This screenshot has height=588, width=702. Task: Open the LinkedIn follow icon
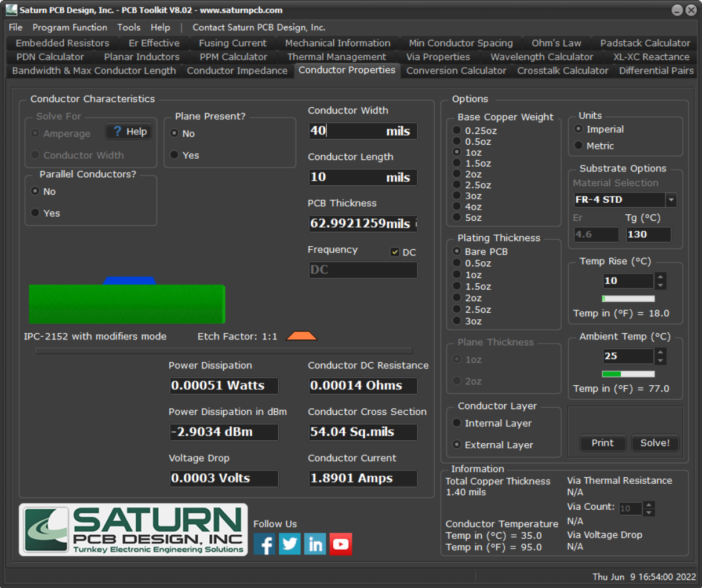tap(315, 544)
